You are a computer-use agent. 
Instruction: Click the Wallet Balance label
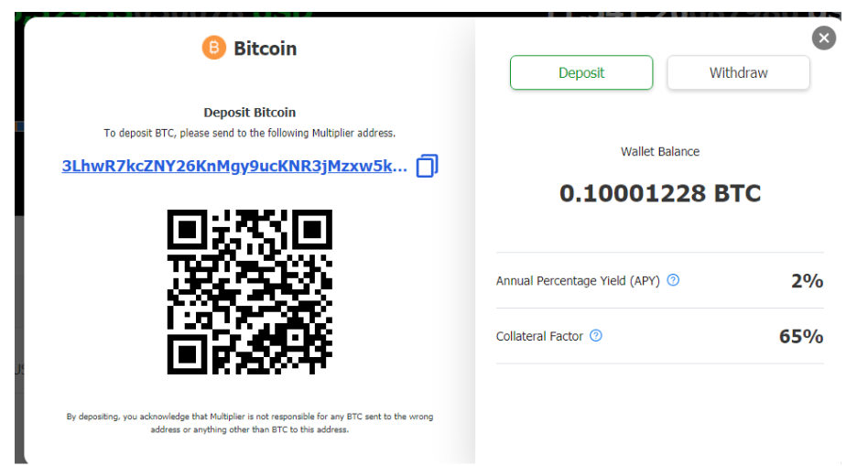tap(660, 151)
